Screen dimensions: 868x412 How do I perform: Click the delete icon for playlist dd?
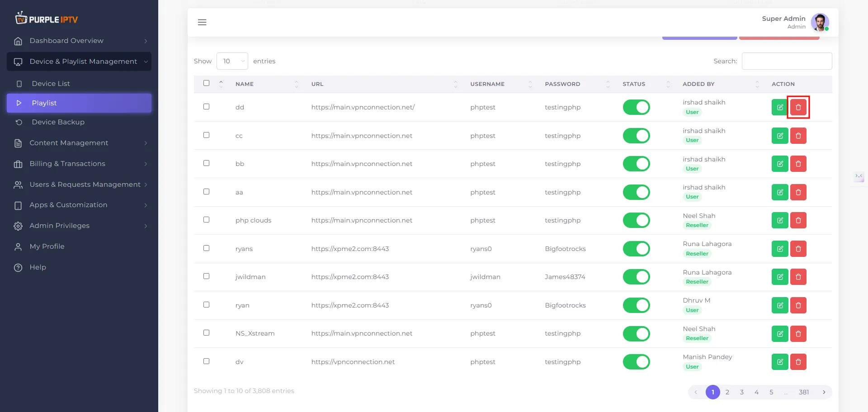[x=798, y=108]
